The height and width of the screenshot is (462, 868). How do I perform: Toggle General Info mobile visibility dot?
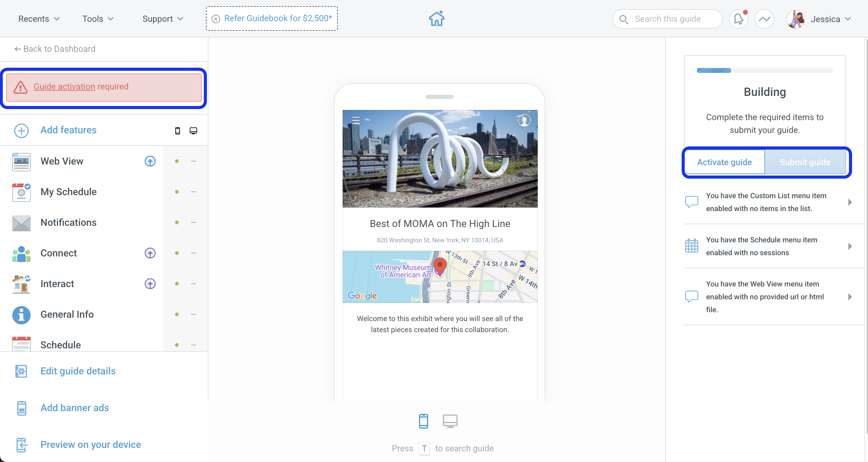tap(177, 315)
